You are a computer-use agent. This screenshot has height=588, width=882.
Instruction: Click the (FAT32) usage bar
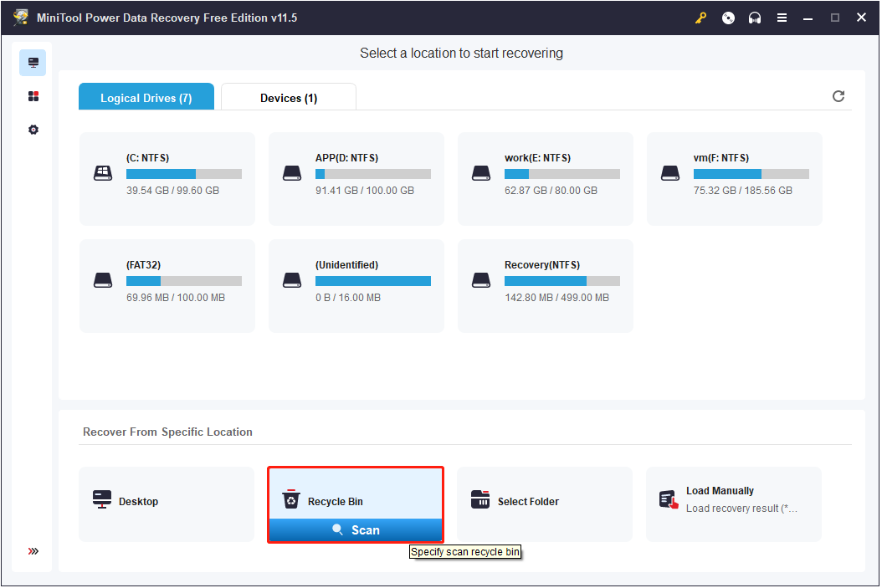click(184, 281)
